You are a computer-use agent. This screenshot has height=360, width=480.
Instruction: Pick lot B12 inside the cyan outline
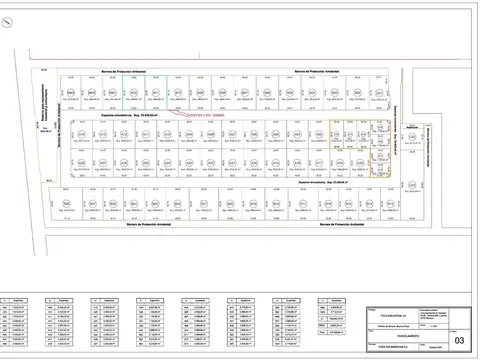[x=134, y=92]
